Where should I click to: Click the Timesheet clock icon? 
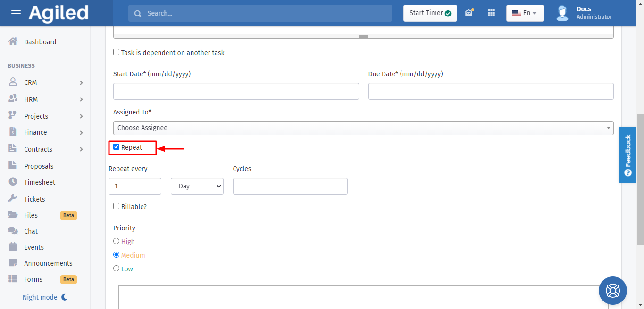coord(13,182)
